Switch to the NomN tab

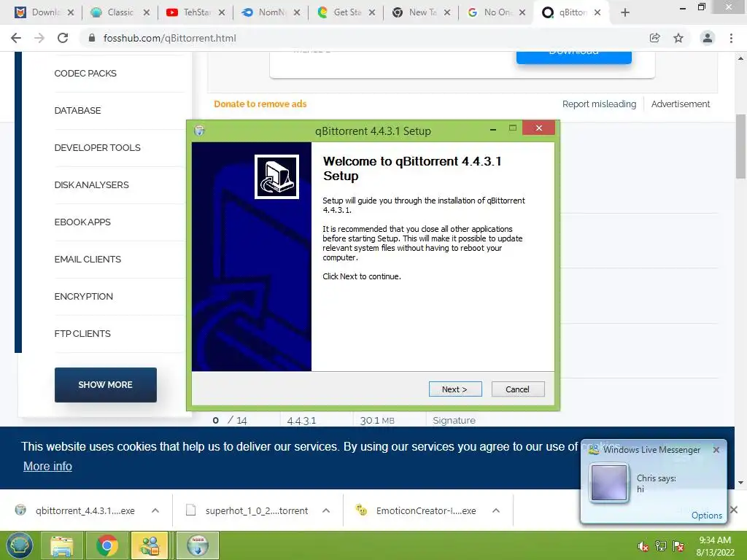coord(271,12)
